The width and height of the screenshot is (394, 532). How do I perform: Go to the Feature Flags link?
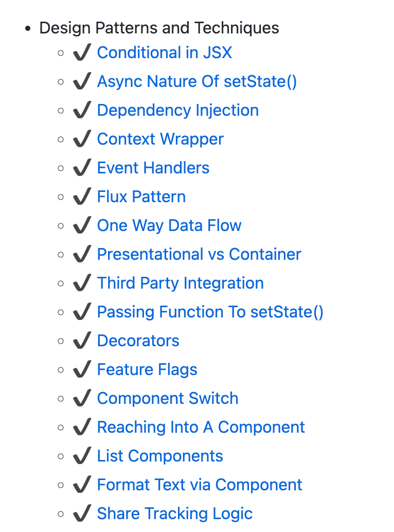[147, 369]
